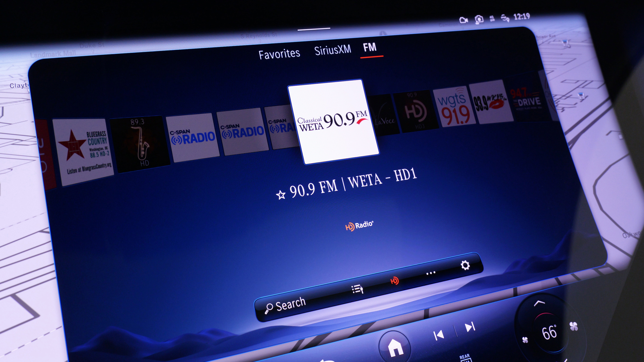Switch to the SiriusXM tab
The image size is (644, 362).
pos(333,50)
